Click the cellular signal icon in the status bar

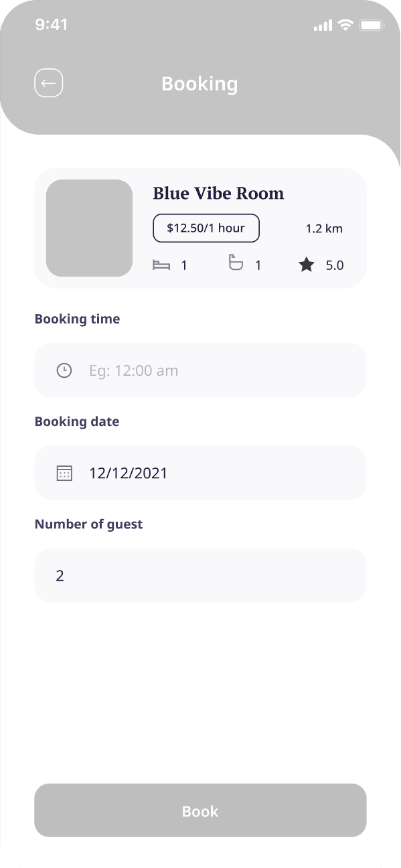tap(322, 25)
